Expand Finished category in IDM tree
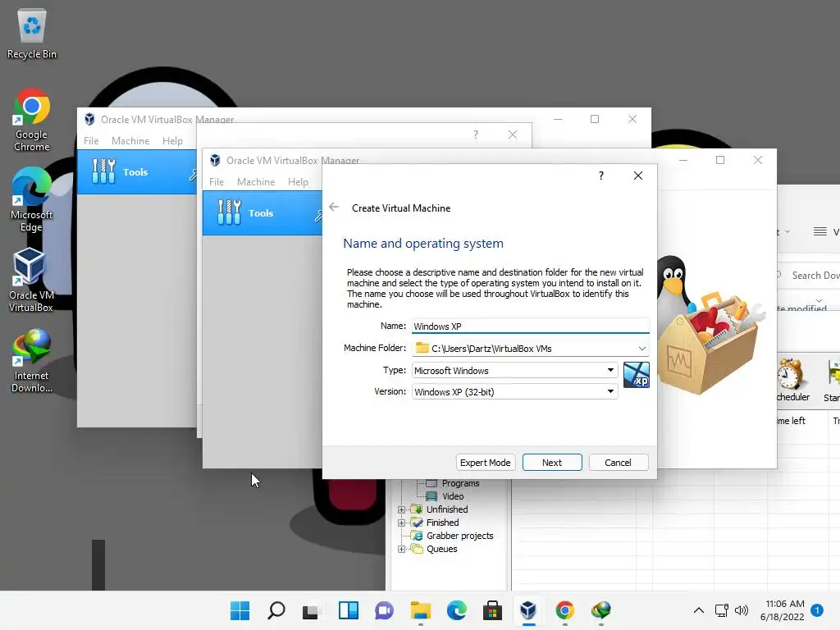The width and height of the screenshot is (840, 630). (x=401, y=523)
